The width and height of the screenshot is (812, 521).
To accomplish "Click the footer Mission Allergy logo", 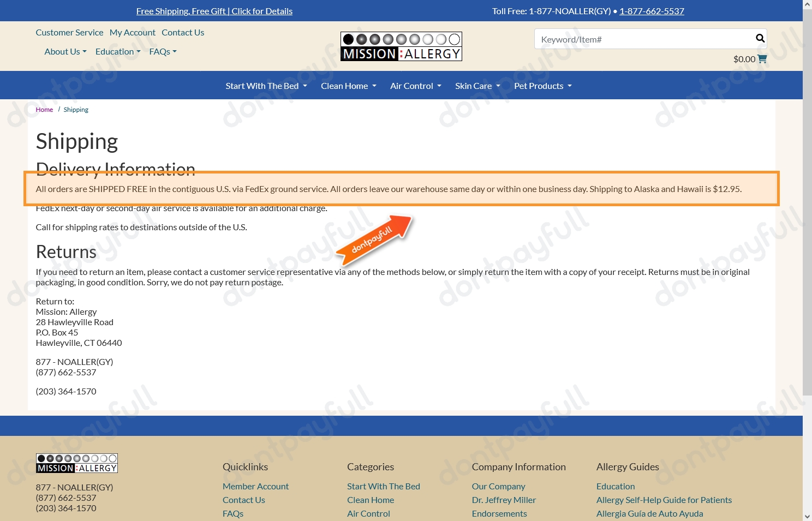I will (x=77, y=463).
